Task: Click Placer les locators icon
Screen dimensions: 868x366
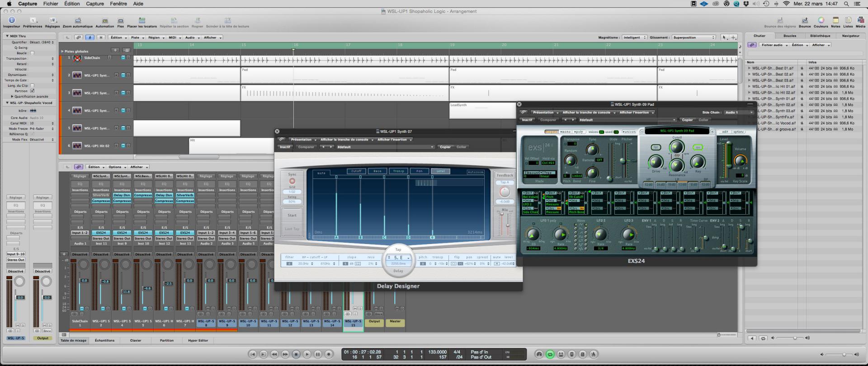Action: [142, 20]
